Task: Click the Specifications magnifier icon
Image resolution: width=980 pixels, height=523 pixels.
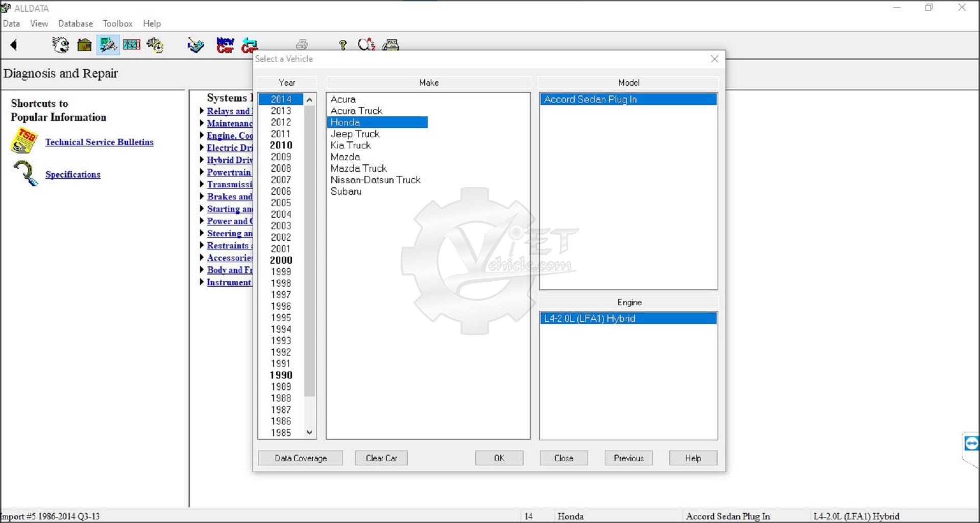Action: pos(26,173)
